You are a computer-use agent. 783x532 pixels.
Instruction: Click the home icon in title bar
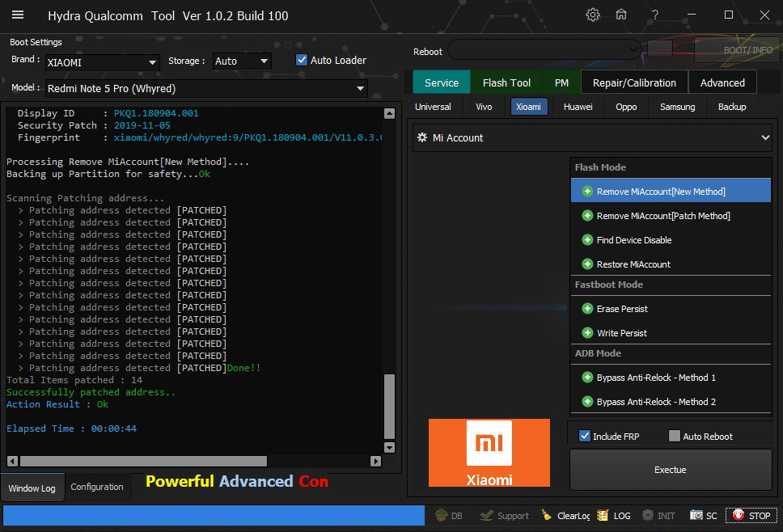coord(621,15)
